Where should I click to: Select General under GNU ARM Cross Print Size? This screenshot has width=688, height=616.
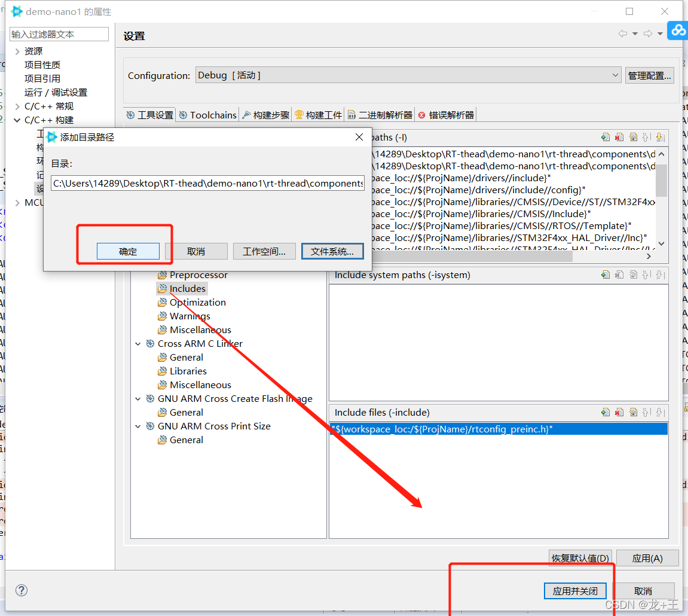point(181,440)
